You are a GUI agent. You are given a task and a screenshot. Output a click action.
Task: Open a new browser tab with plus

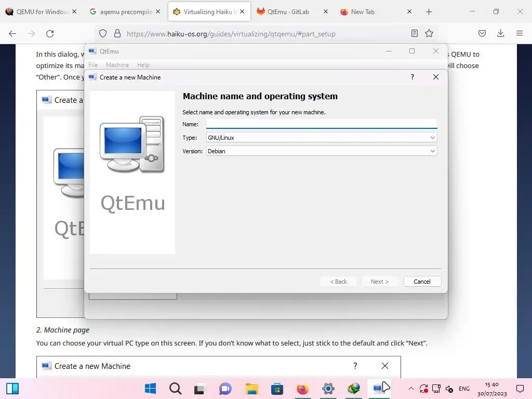tap(429, 12)
